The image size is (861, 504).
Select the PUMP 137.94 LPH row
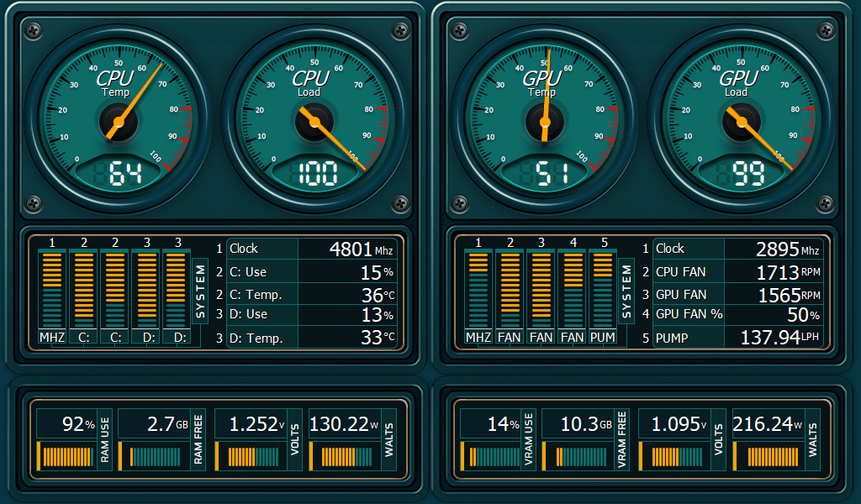pyautogui.click(x=736, y=338)
